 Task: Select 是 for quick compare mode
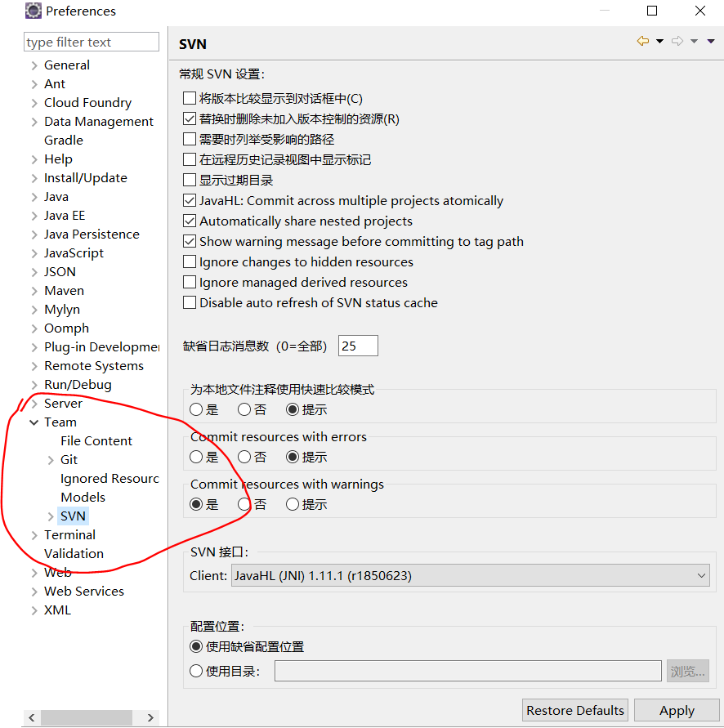(196, 409)
